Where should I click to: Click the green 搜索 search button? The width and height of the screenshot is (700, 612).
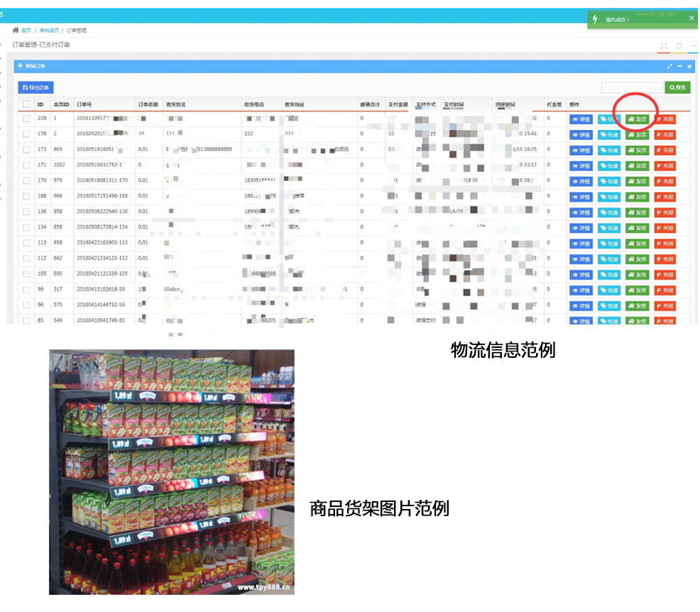pos(677,87)
